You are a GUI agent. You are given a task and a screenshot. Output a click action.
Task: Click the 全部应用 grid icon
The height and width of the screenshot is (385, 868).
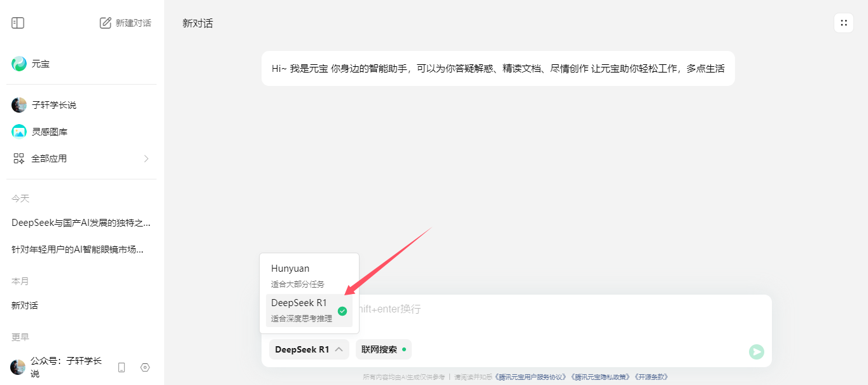pos(19,158)
